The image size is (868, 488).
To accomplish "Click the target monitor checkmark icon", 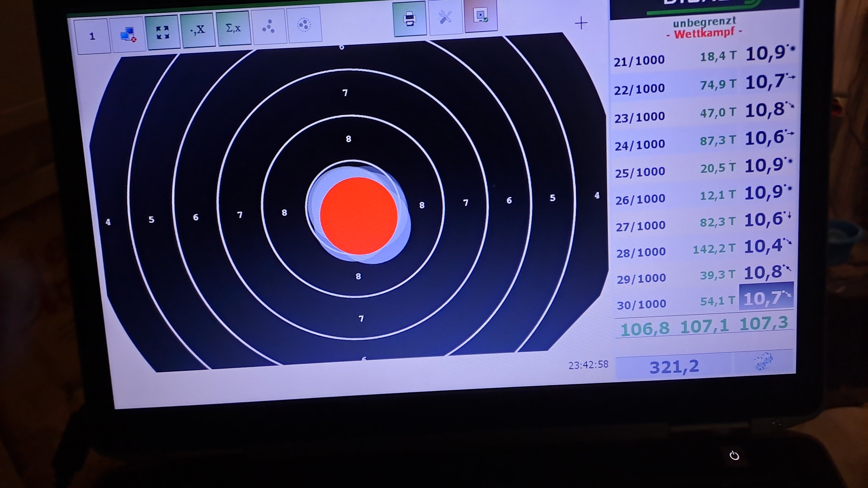I will [481, 16].
